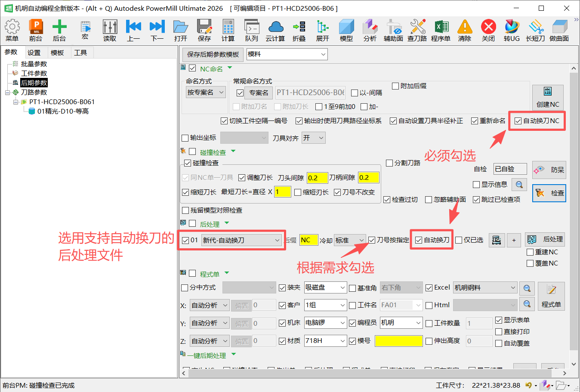Enable the 覆盖NC checkbox
The image size is (580, 392).
click(530, 263)
